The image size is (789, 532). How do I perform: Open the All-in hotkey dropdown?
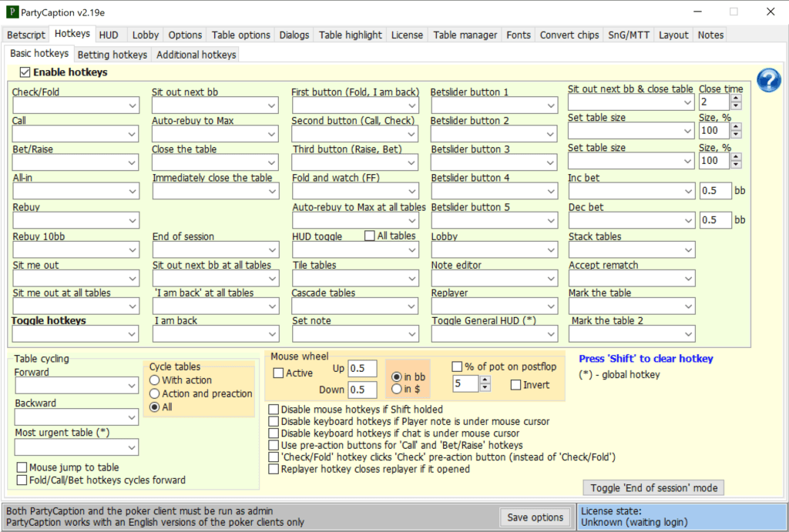(x=76, y=192)
